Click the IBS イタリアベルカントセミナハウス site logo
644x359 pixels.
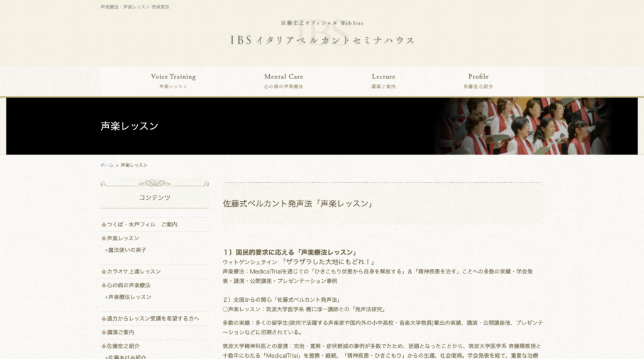point(322,33)
